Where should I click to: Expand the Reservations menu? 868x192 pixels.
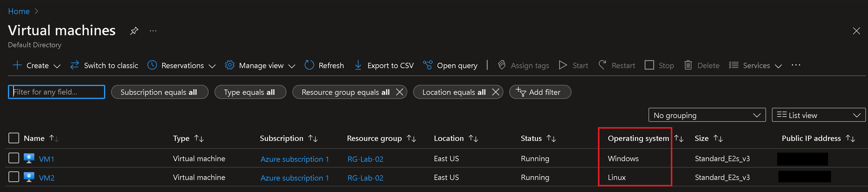[x=181, y=65]
